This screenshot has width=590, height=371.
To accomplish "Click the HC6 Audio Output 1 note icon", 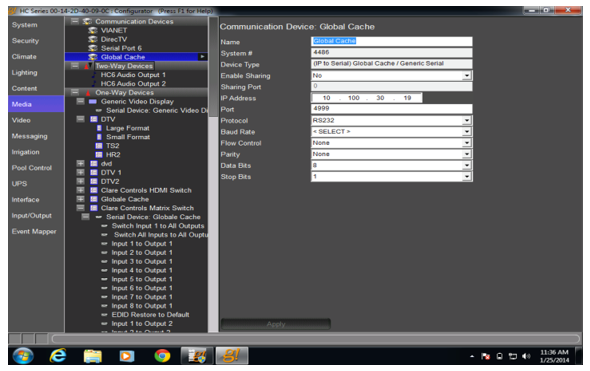I will click(x=94, y=75).
